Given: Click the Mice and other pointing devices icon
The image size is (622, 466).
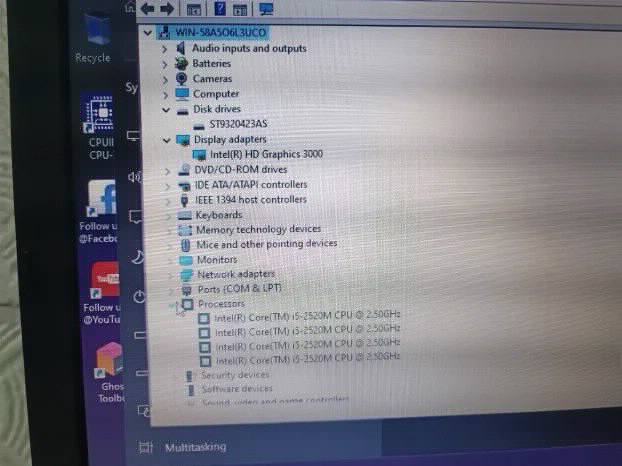Looking at the screenshot, I should tap(185, 245).
